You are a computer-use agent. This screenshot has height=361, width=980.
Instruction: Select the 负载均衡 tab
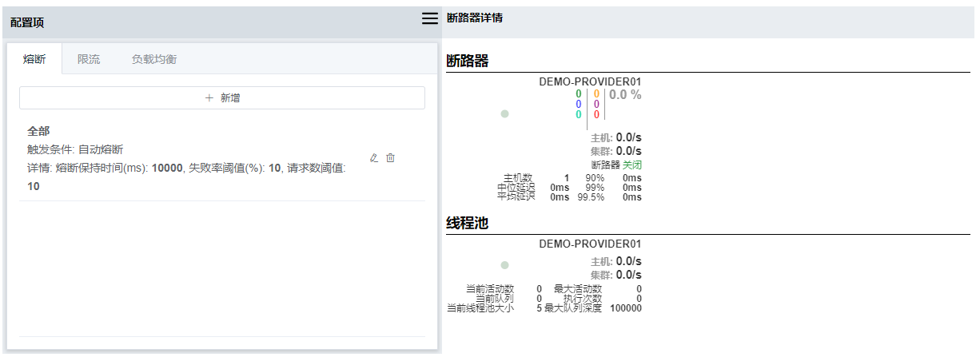pyautogui.click(x=154, y=59)
